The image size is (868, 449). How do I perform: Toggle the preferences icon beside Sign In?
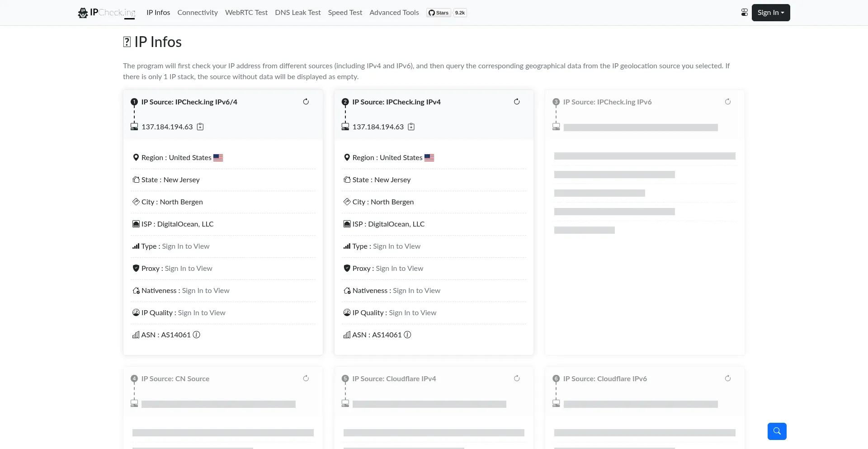point(744,13)
